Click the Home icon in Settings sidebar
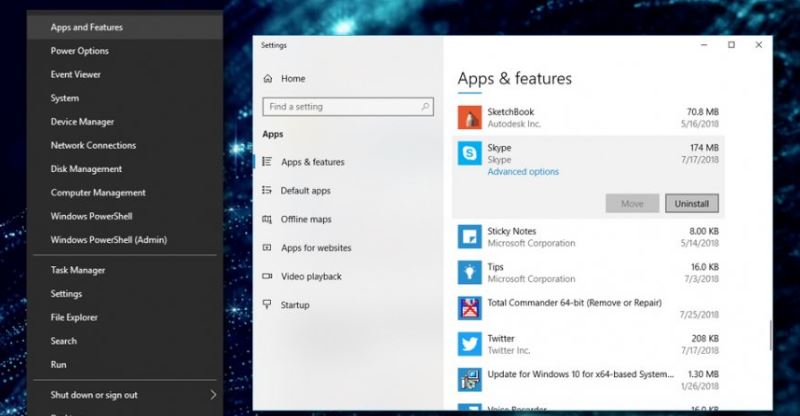 268,79
